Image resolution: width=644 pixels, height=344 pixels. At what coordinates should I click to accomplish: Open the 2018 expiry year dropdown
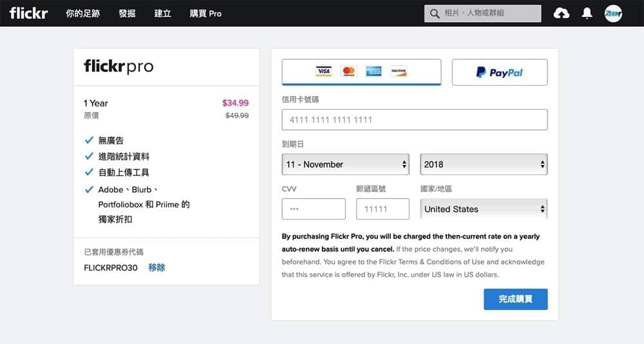tap(484, 164)
